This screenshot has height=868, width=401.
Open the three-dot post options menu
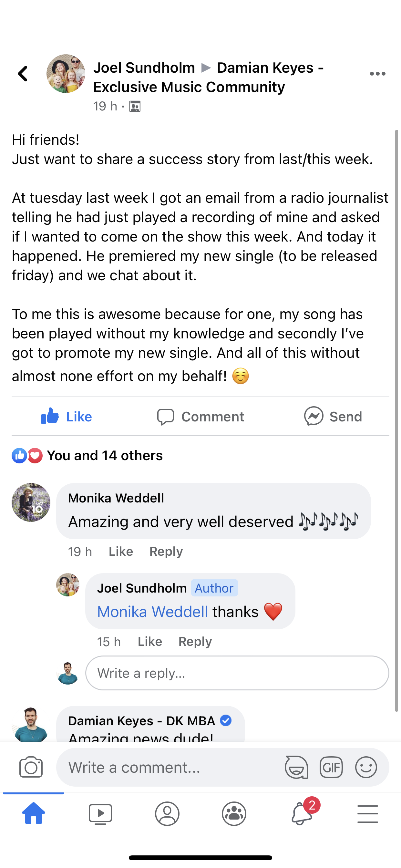(x=377, y=74)
